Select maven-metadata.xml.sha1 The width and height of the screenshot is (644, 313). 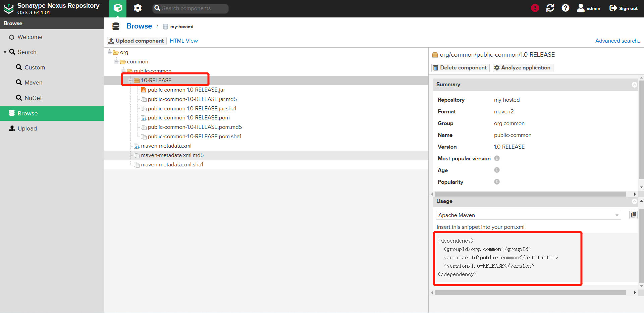(172, 165)
